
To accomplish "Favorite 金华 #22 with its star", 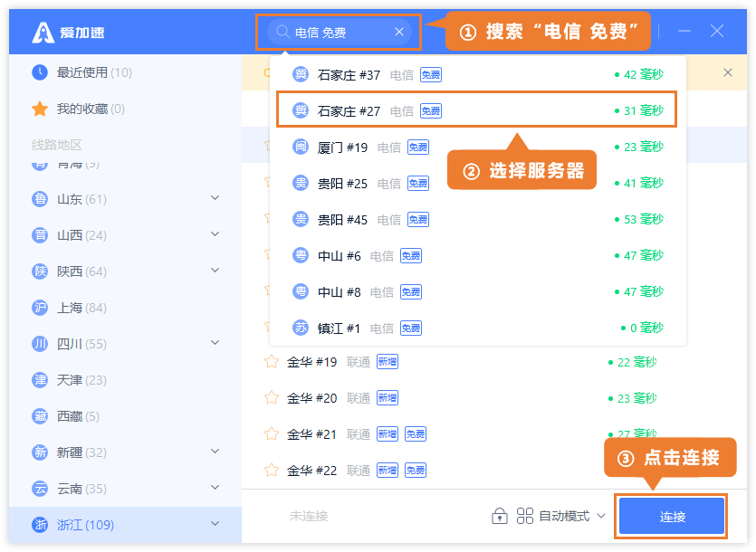I will tap(272, 470).
